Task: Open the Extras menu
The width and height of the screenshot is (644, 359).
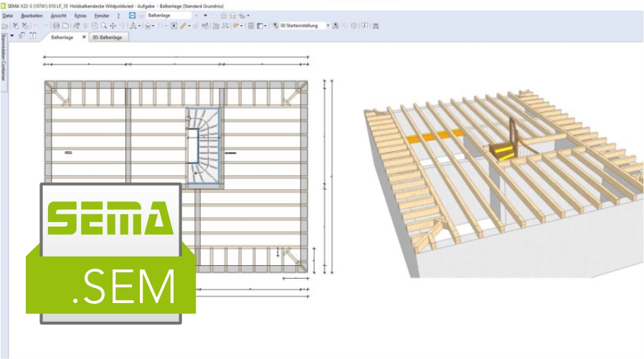Action: tap(80, 14)
